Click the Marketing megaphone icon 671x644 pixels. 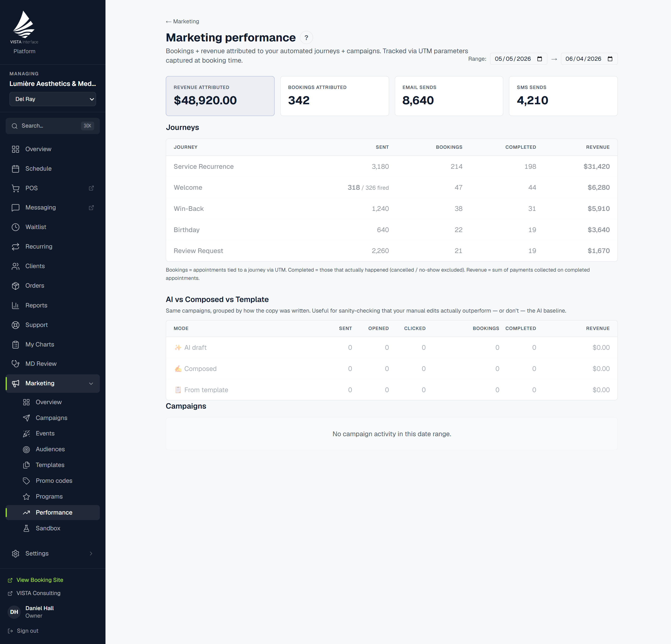pyautogui.click(x=15, y=384)
